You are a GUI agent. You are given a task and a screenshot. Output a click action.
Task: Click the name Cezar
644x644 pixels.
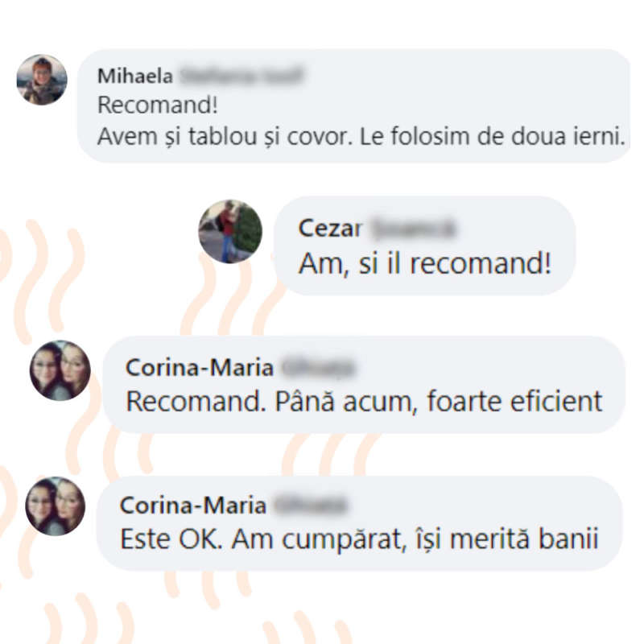(330, 228)
